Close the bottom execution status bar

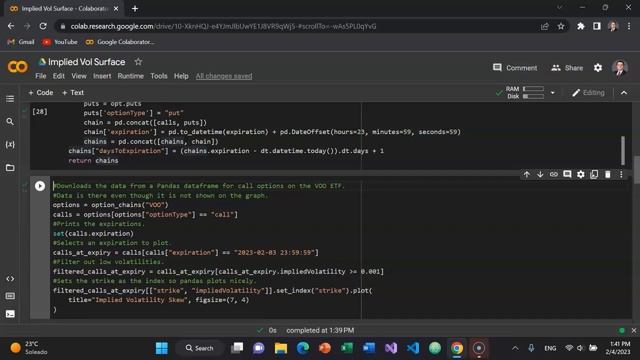click(x=633, y=330)
